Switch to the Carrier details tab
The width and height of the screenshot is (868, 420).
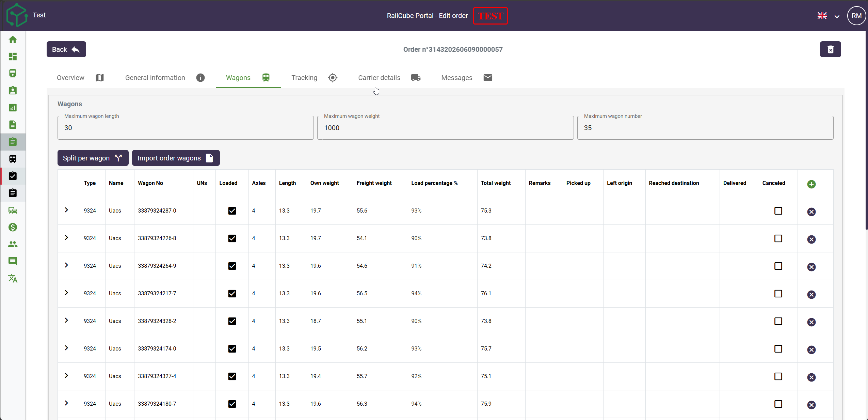[389, 78]
